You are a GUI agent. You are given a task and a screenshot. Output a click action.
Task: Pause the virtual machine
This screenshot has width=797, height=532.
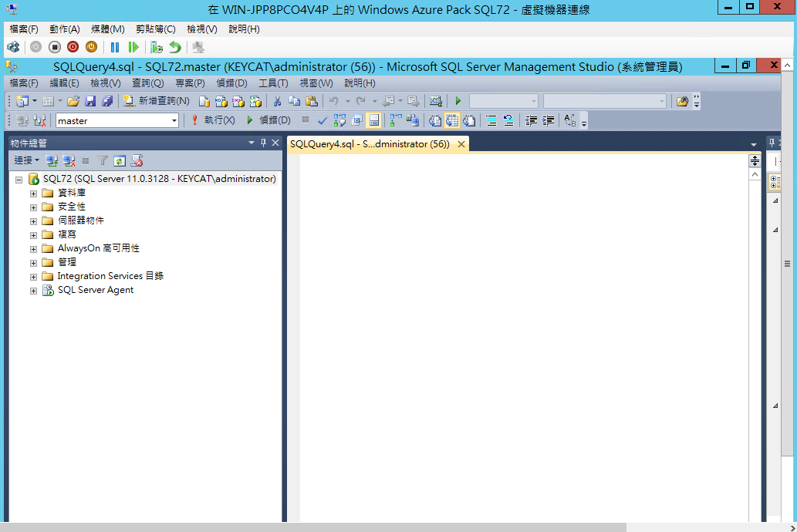(x=115, y=47)
